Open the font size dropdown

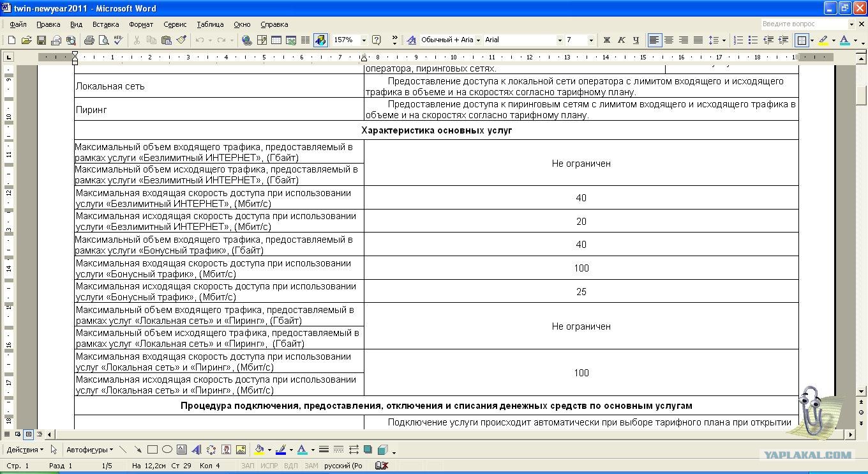pyautogui.click(x=590, y=40)
